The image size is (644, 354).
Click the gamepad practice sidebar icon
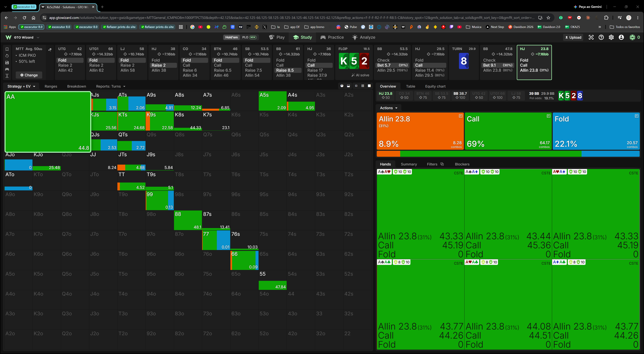click(7, 69)
